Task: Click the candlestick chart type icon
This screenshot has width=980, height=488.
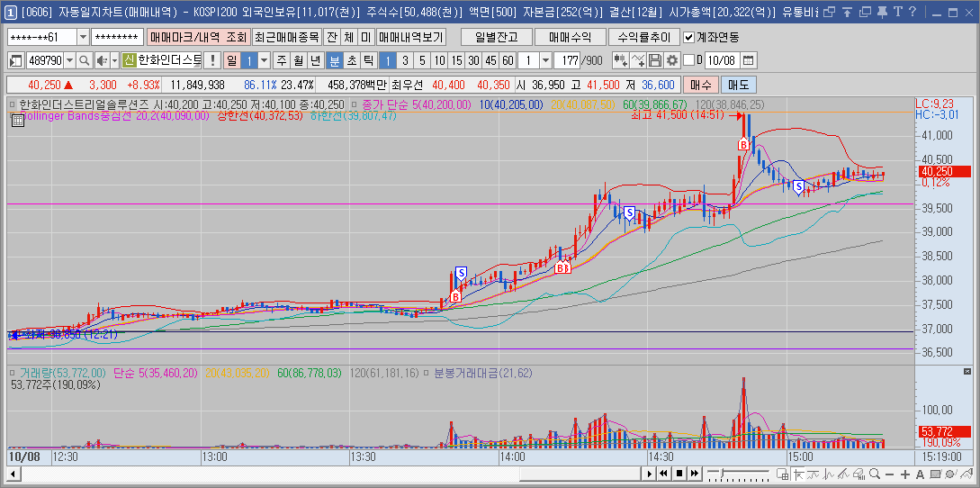Action: pos(621,60)
